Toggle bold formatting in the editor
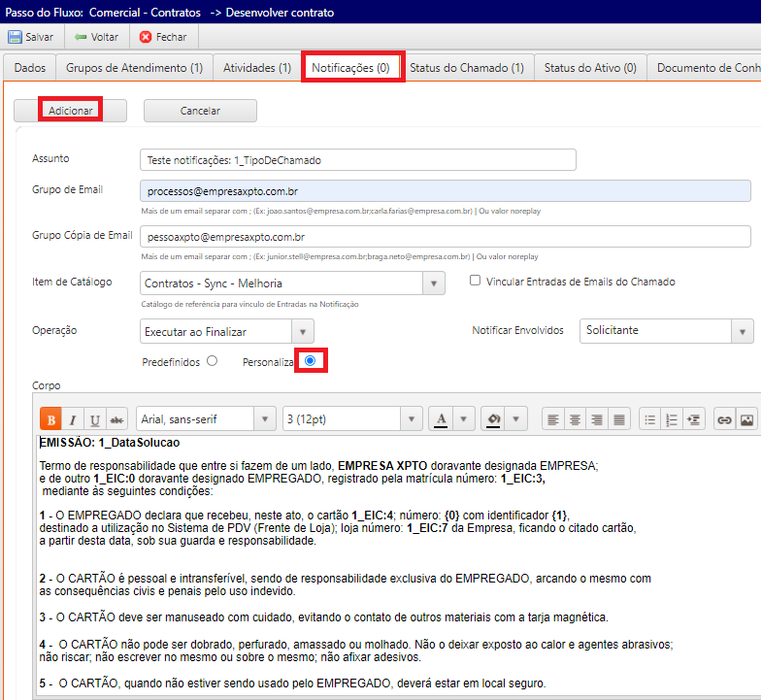Image resolution: width=762 pixels, height=700 pixels. (50, 419)
